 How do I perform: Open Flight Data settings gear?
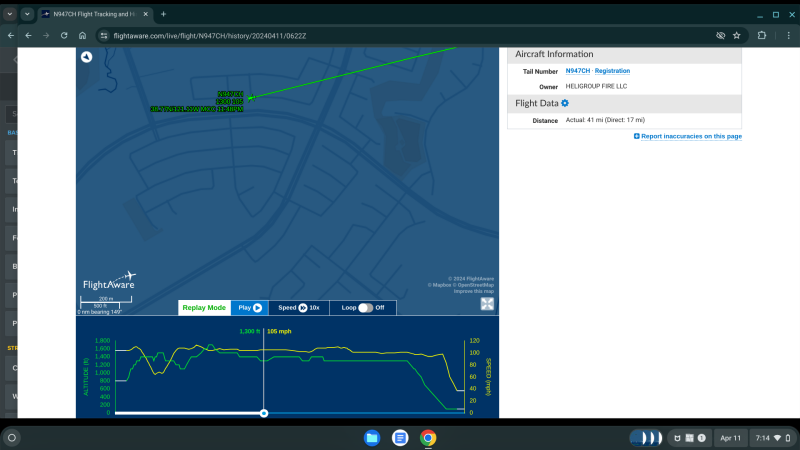[565, 103]
